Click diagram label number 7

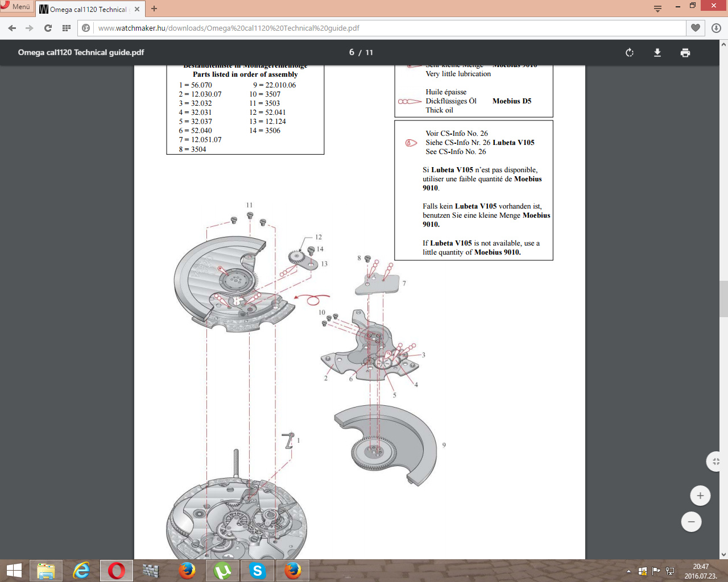404,283
